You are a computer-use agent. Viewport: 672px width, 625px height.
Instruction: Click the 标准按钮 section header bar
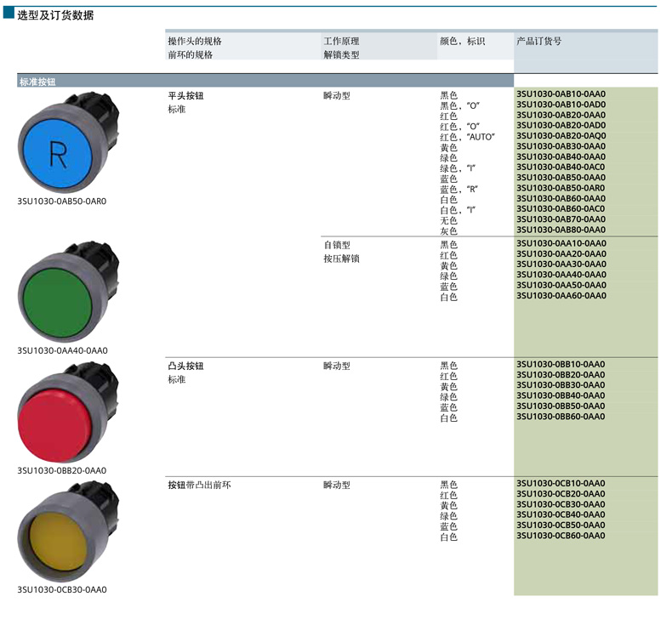pyautogui.click(x=265, y=81)
